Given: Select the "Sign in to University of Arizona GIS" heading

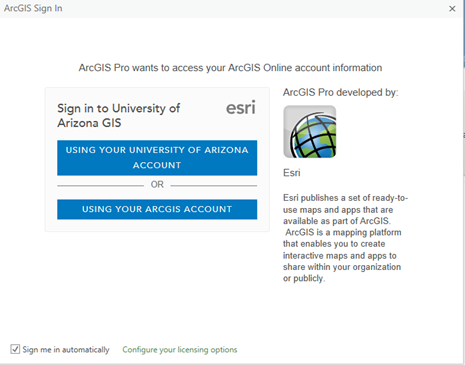Looking at the screenshot, I should [x=119, y=115].
